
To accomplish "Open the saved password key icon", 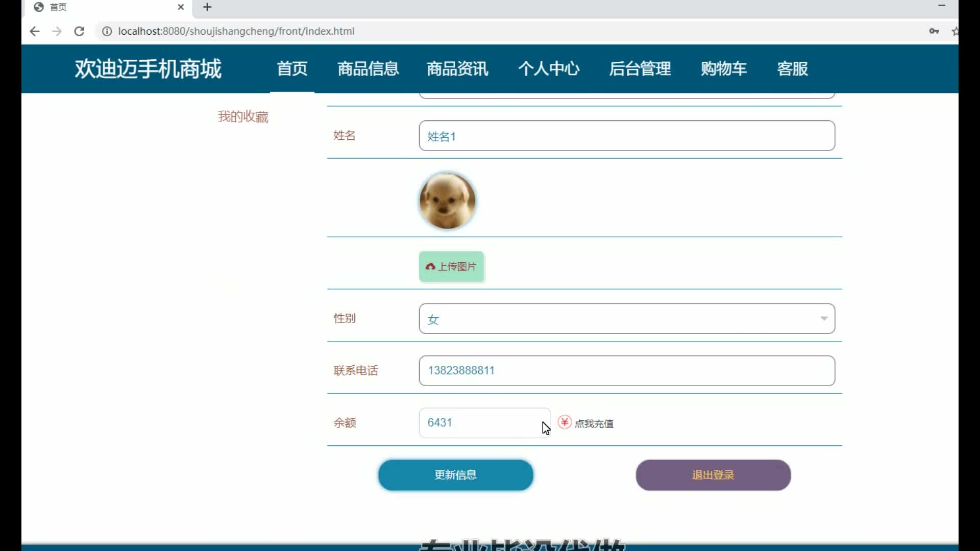I will (x=934, y=31).
